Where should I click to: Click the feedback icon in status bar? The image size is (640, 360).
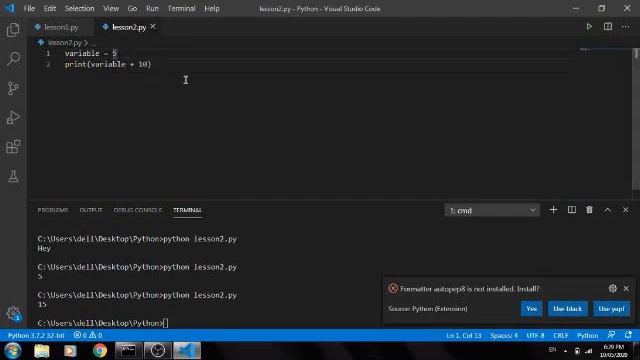pos(611,335)
